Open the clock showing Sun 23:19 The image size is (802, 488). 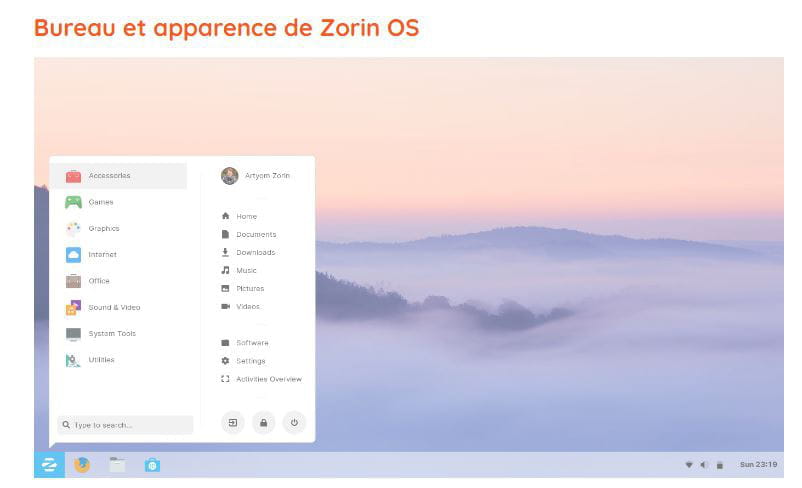coord(759,464)
